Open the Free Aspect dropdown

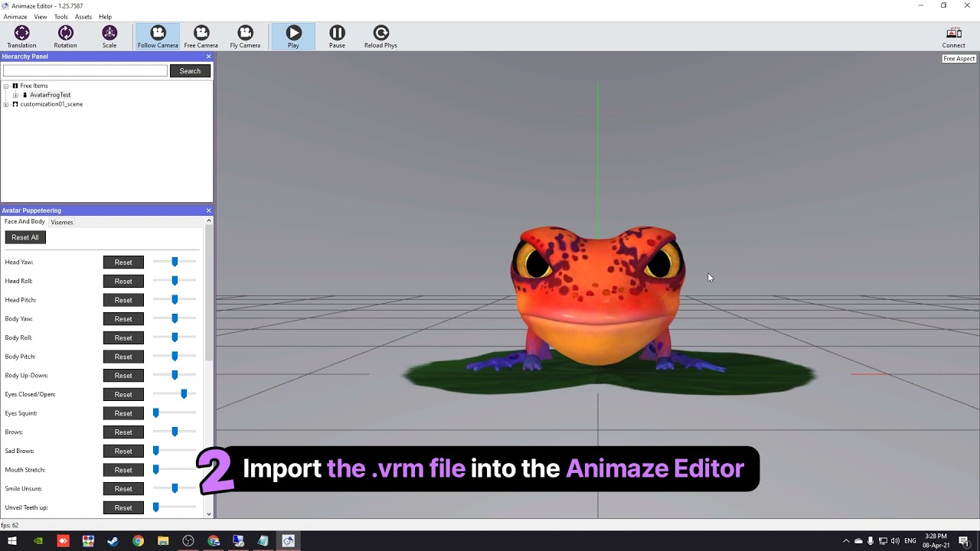pos(959,59)
